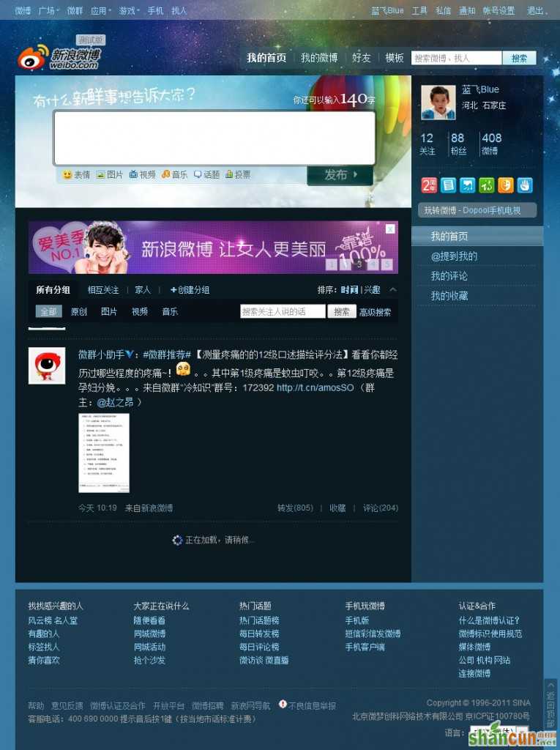Click the 玩转微博 - Dopool手机电视 banner

(x=477, y=210)
